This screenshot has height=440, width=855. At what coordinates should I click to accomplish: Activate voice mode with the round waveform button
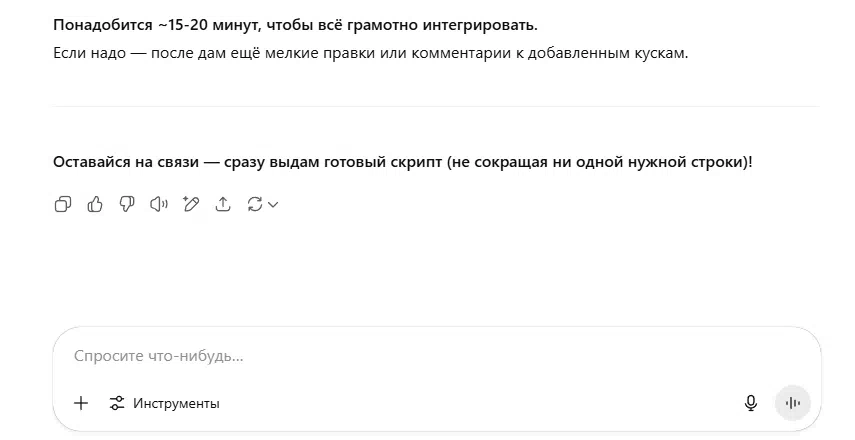793,403
